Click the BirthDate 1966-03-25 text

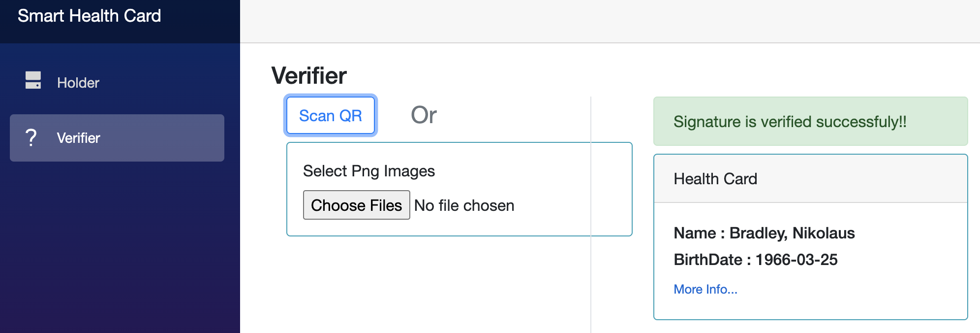pos(756,260)
